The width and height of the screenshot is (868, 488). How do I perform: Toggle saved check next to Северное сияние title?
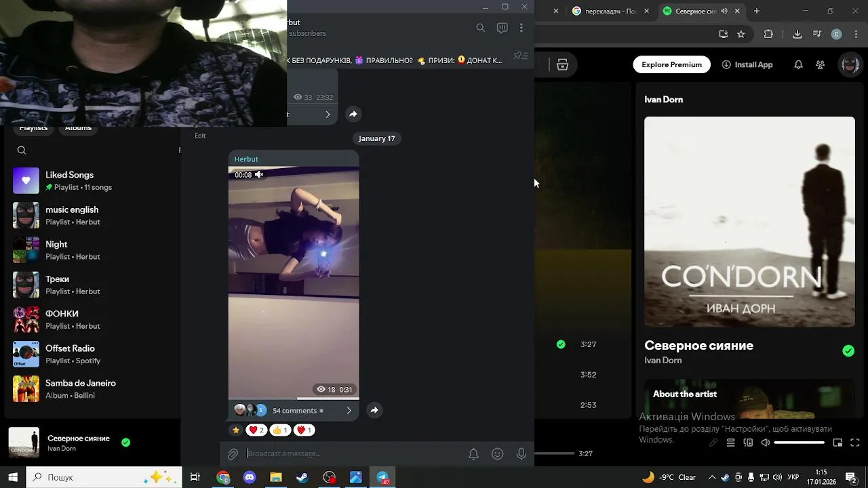pos(848,350)
